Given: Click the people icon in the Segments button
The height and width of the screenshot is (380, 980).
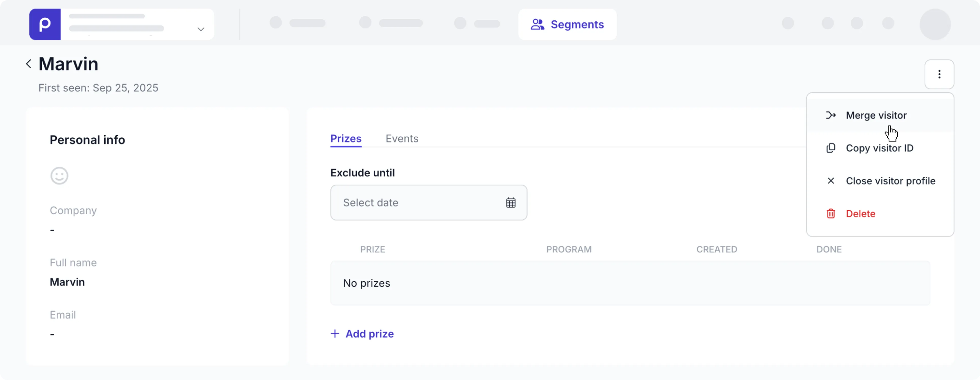Looking at the screenshot, I should tap(537, 24).
